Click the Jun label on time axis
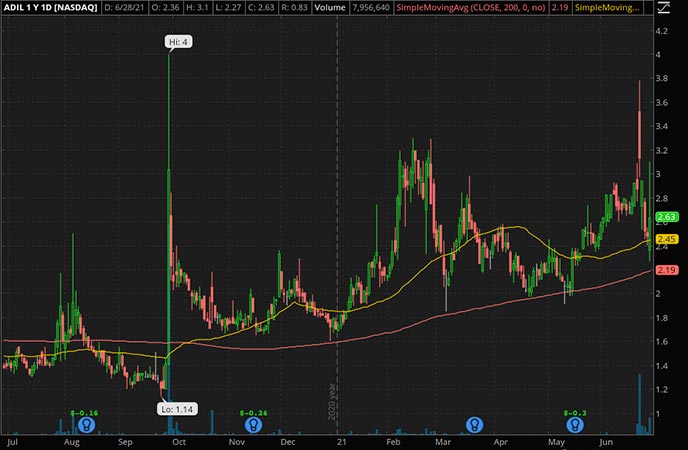This screenshot has width=688, height=450. [x=606, y=442]
